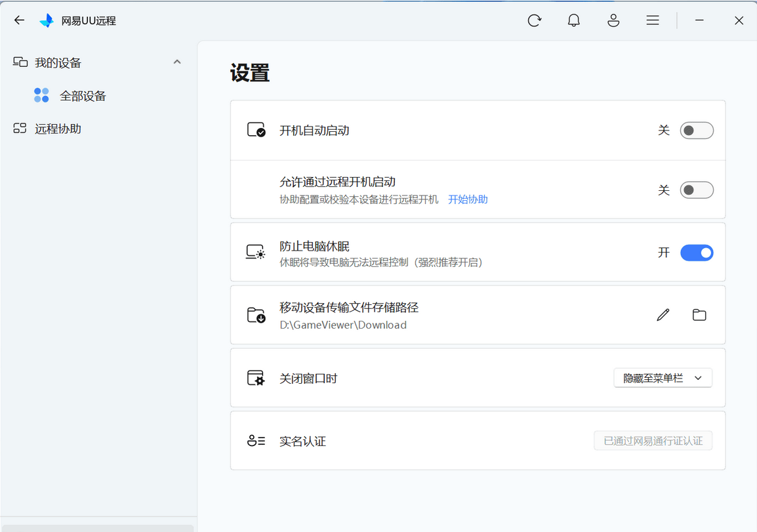Click the 已通过网易通行证认证 button

[x=653, y=440]
